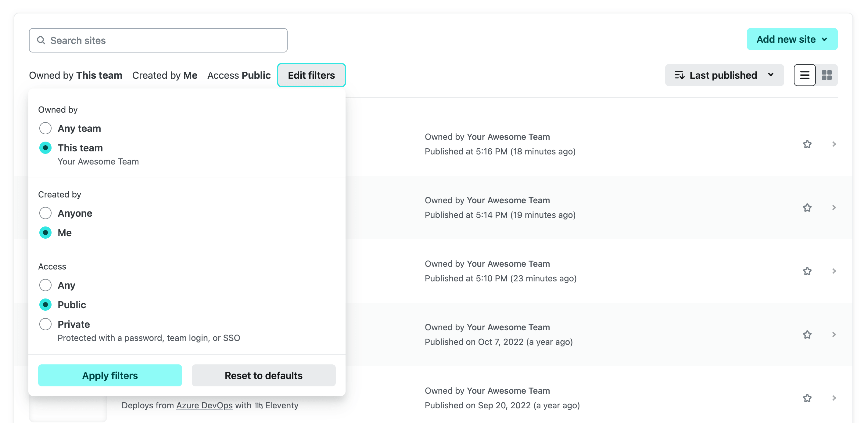Click the Search sites input field
The width and height of the screenshot is (868, 423).
158,40
